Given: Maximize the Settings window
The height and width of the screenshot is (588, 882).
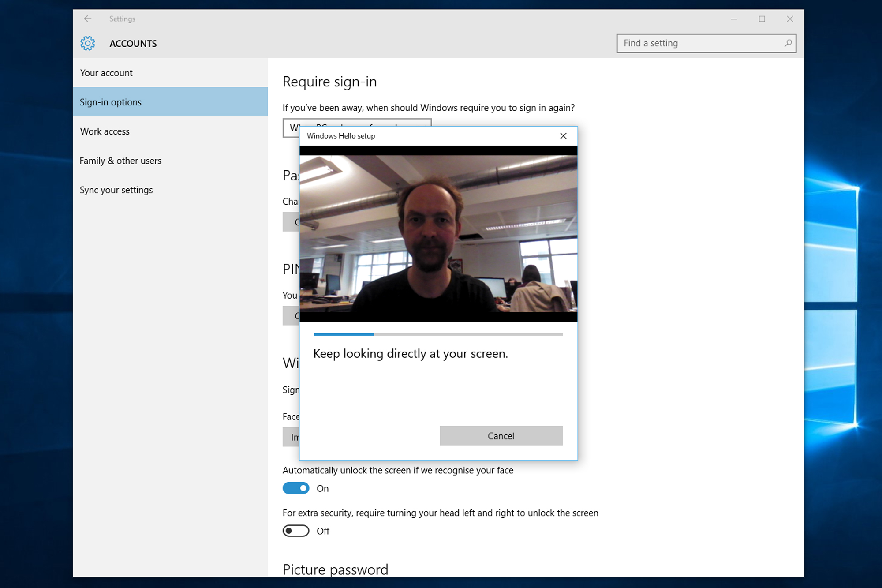Looking at the screenshot, I should click(x=762, y=19).
